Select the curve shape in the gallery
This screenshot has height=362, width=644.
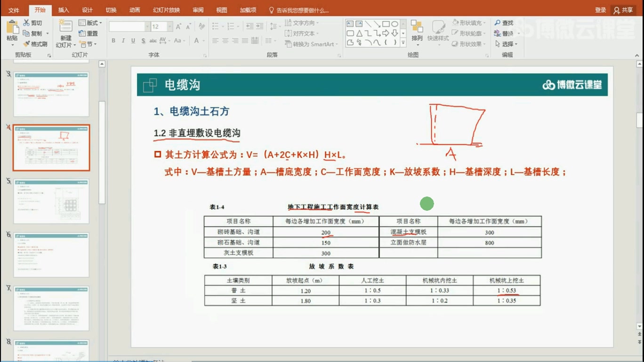point(377,43)
